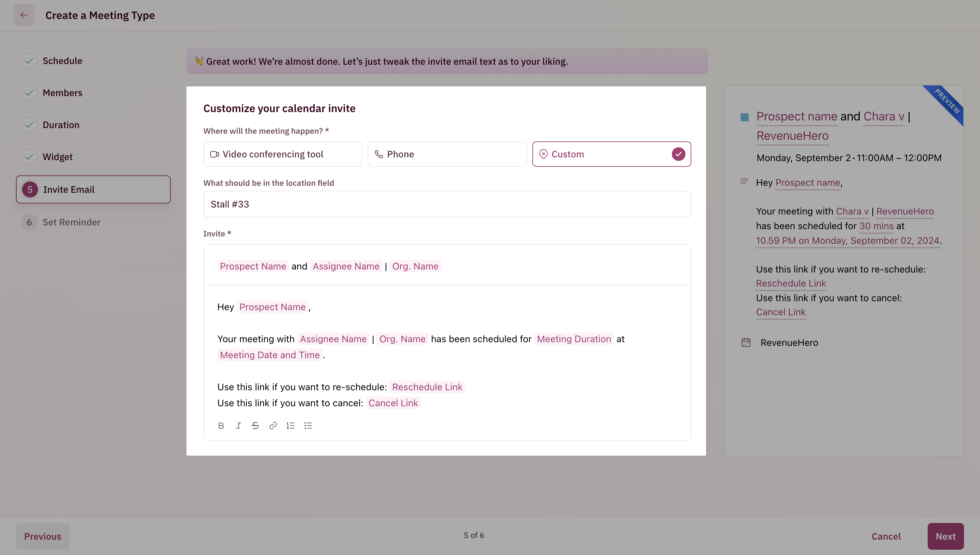Click RevenueHero calendar name in preview
The width and height of the screenshot is (980, 555).
click(x=789, y=343)
